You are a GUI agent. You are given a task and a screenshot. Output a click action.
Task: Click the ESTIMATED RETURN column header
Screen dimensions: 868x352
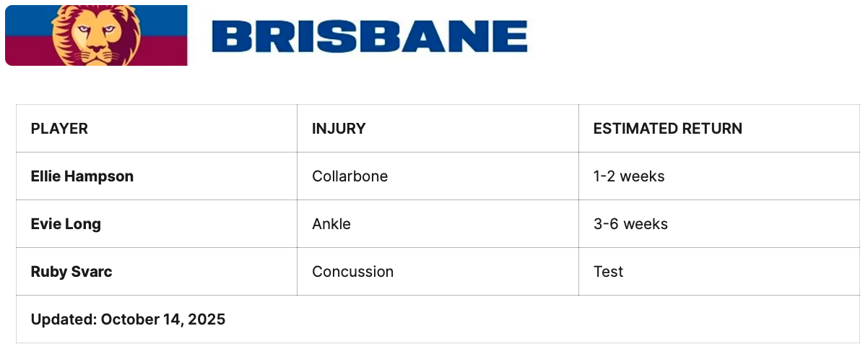tap(667, 129)
